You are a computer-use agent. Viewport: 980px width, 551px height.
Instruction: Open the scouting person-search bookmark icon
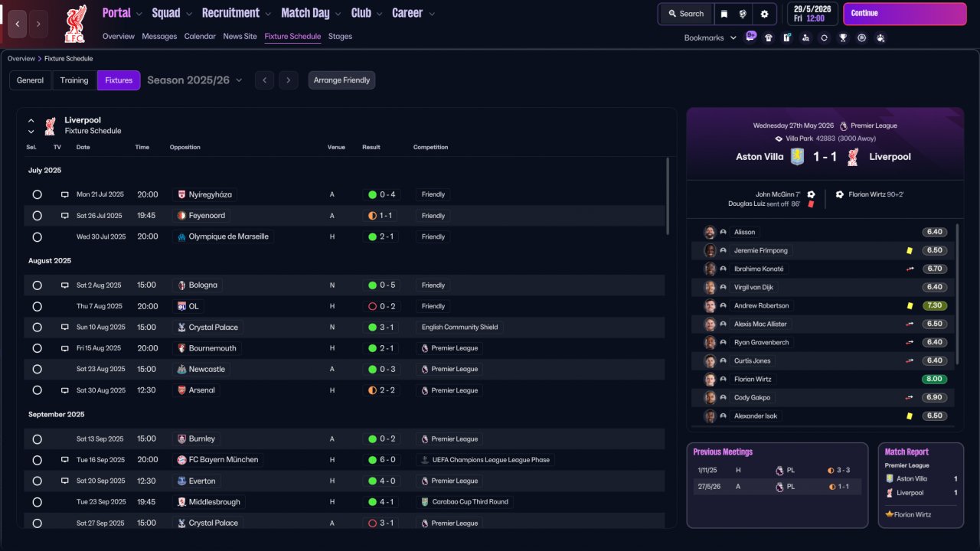point(805,37)
